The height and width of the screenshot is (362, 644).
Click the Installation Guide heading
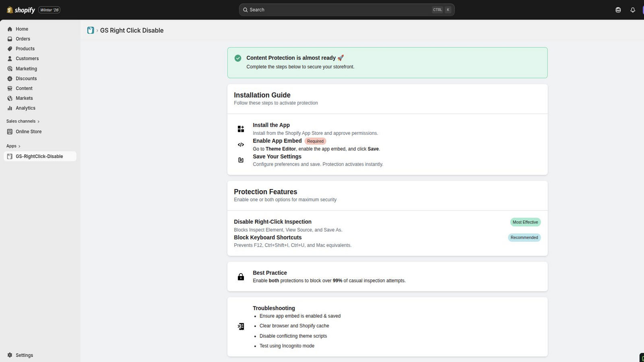pos(262,95)
